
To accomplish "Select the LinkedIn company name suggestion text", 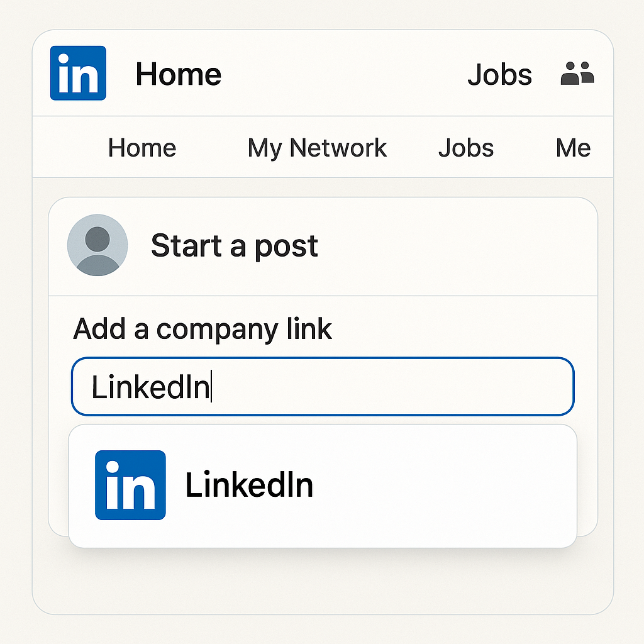I will (249, 485).
